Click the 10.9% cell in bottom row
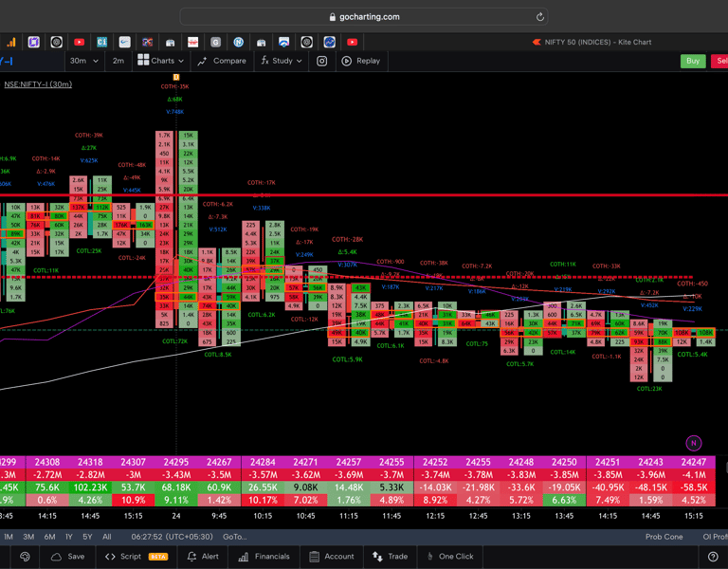This screenshot has width=728, height=569. [x=133, y=501]
